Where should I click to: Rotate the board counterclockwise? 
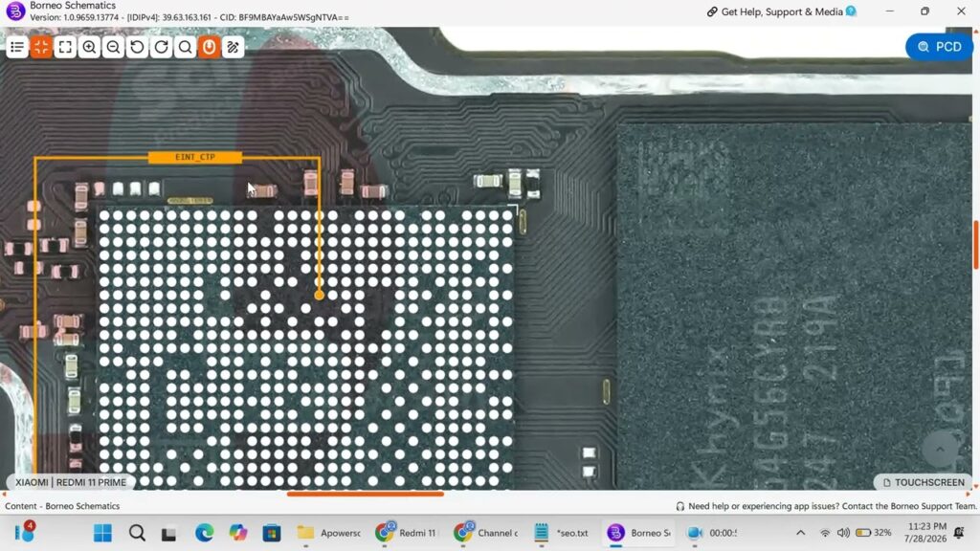pyautogui.click(x=137, y=47)
